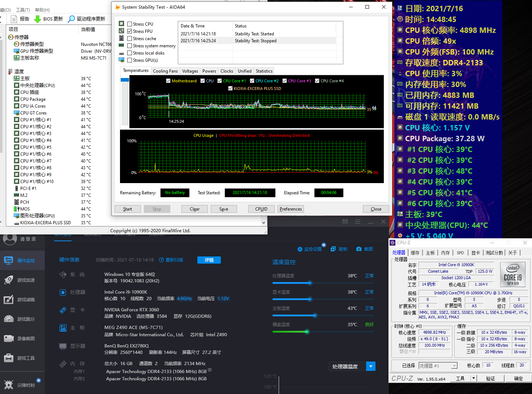Click the Intel Core i9 logo in CPU-Z
532x394 pixels.
[513, 274]
